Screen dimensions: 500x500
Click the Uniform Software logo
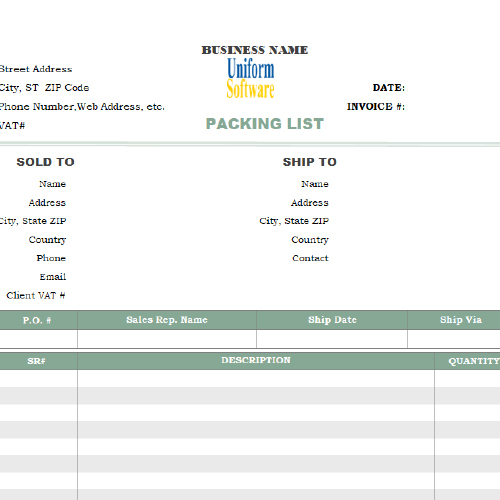pos(250,78)
